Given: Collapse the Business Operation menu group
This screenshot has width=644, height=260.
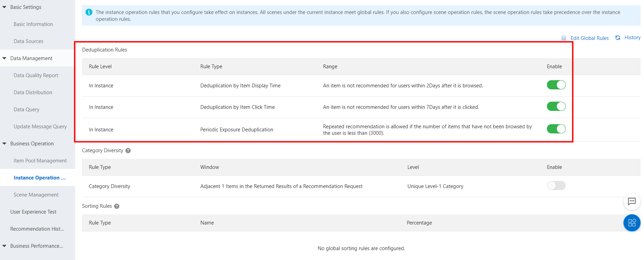Looking at the screenshot, I should (4, 144).
